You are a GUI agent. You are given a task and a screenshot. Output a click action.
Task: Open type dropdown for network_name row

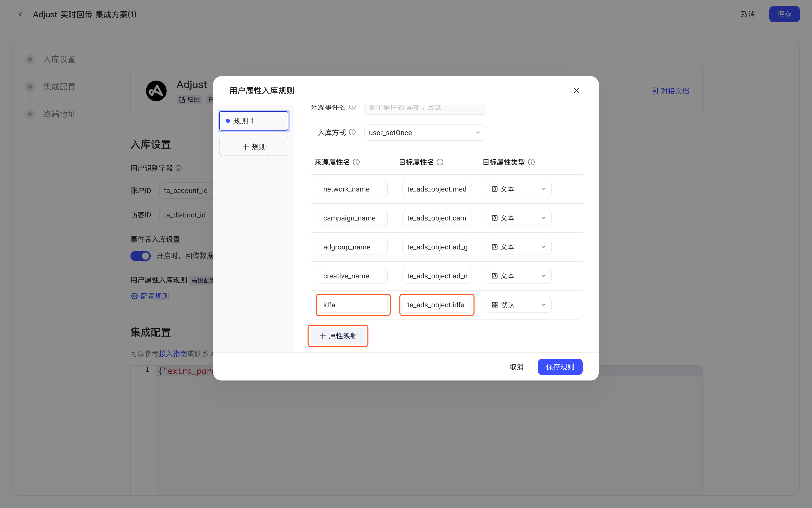click(519, 189)
